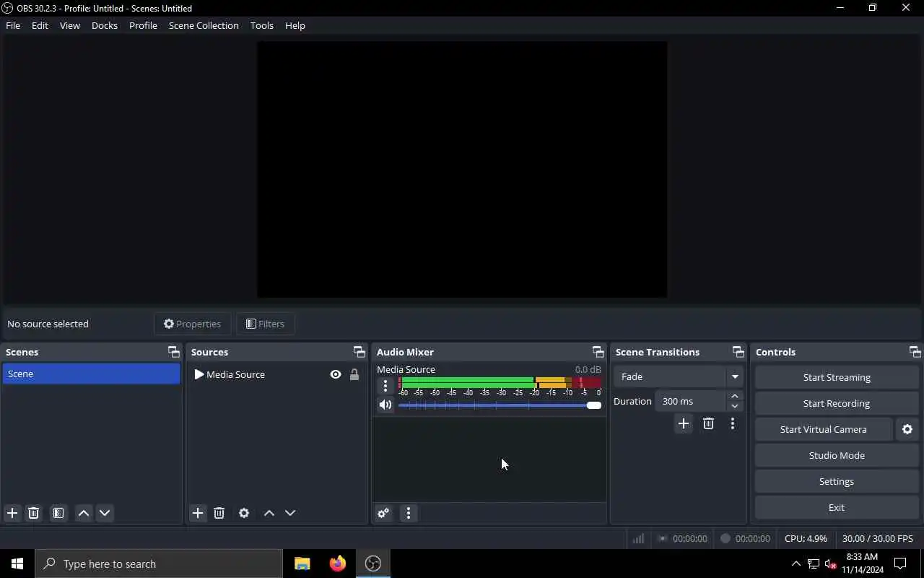
Task: Open the Fade transition dropdown
Action: click(678, 376)
